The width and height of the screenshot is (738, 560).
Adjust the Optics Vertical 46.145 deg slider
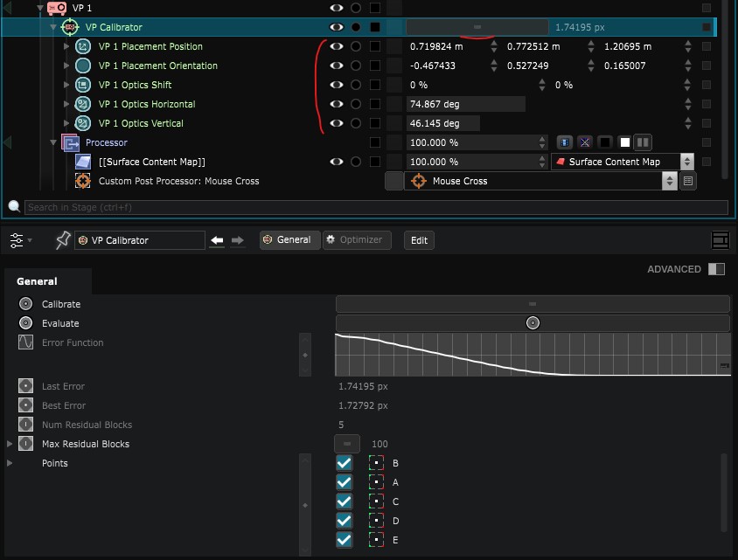(x=443, y=124)
